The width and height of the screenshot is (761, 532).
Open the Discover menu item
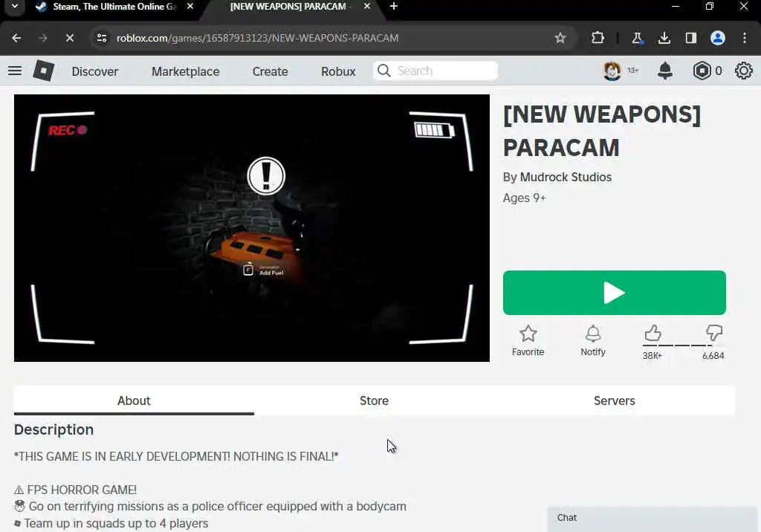(x=94, y=71)
